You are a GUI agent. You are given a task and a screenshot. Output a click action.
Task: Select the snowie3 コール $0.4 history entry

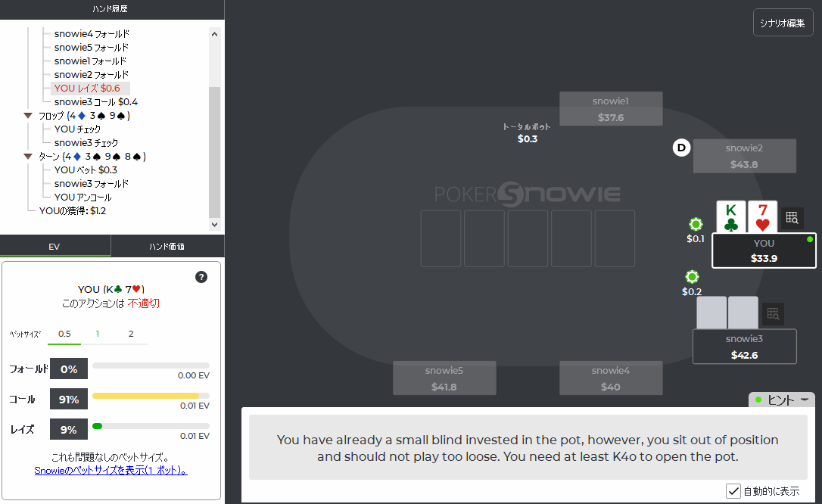(x=96, y=101)
